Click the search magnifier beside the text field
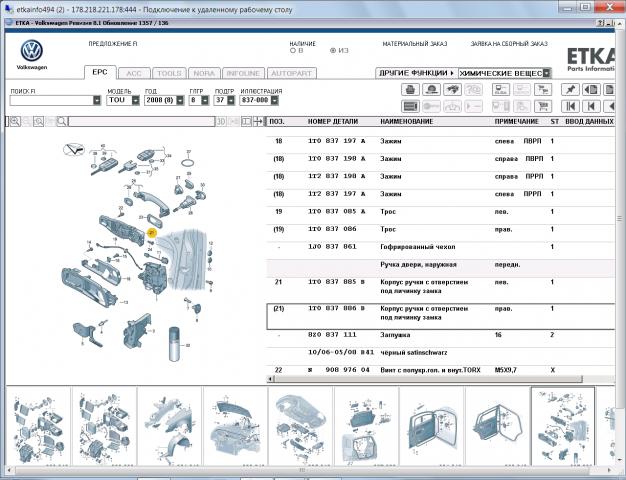This screenshot has width=626, height=480. [62, 121]
